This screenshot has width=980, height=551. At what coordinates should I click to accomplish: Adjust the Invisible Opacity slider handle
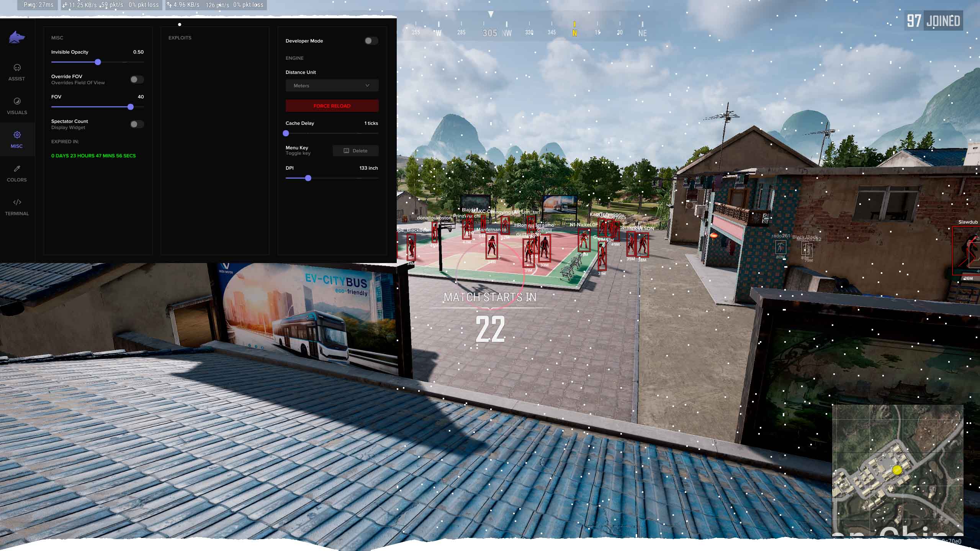(x=98, y=62)
